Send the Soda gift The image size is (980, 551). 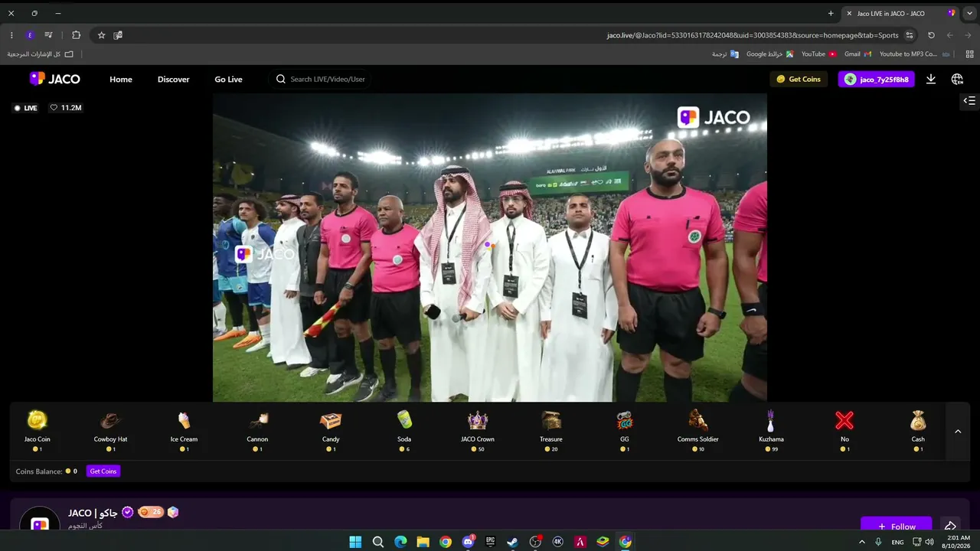tap(404, 431)
